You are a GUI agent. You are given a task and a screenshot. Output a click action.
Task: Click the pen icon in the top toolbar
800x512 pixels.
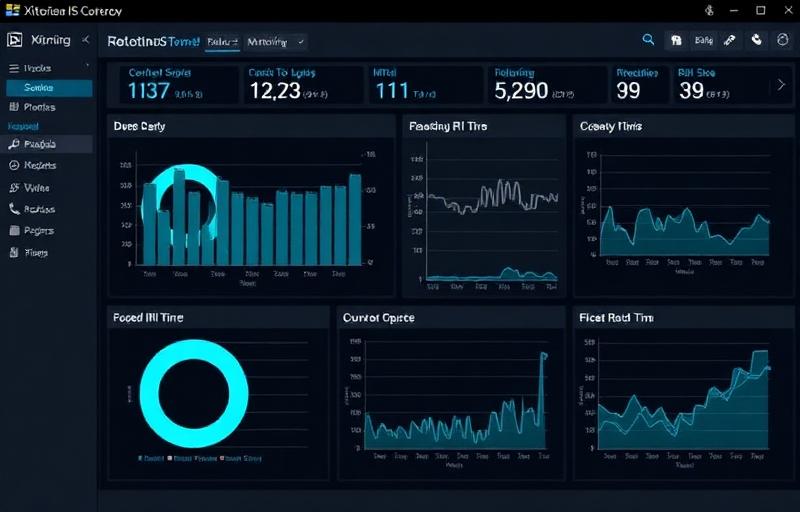729,40
